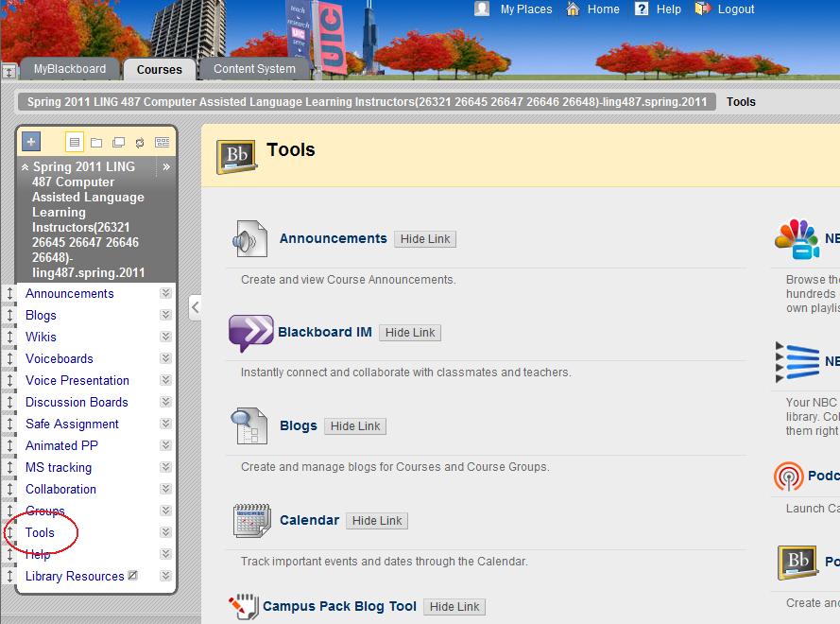Click the Bb logo next to Tools heading
The width and height of the screenshot is (840, 624).
click(x=237, y=157)
